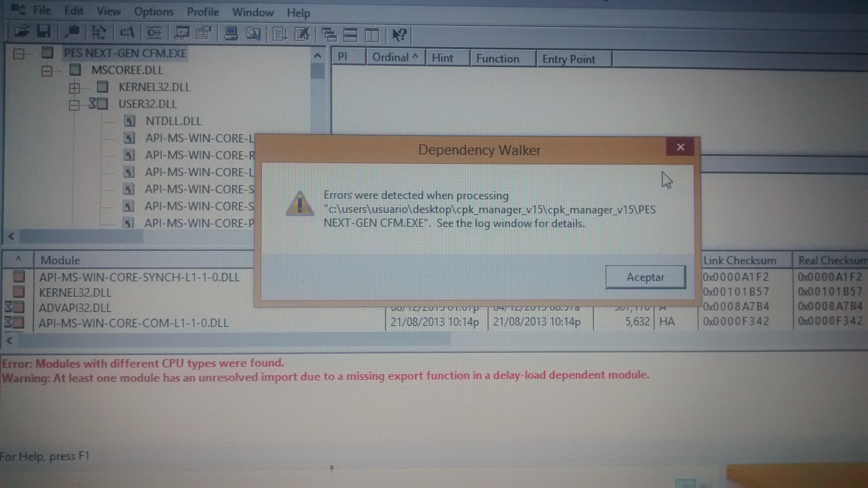Sort by the Real Checksum column header
The height and width of the screenshot is (488, 868).
point(830,260)
